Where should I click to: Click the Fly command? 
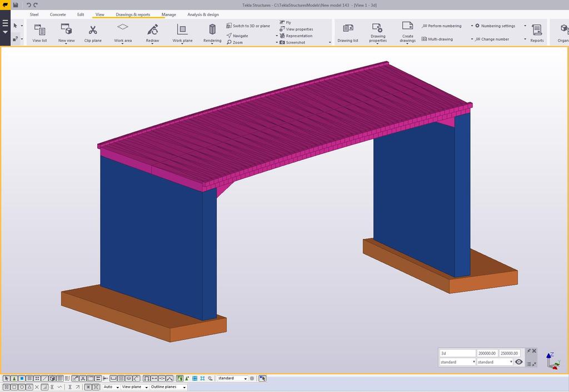pyautogui.click(x=285, y=22)
